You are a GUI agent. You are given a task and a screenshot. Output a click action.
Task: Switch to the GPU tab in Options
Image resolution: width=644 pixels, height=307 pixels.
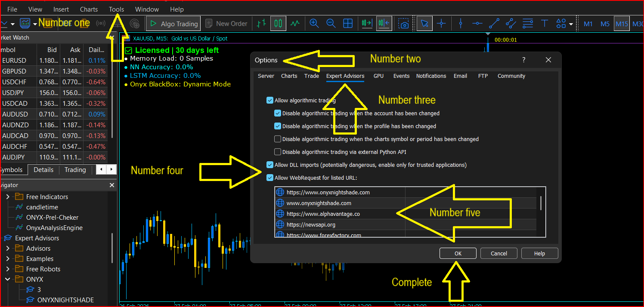[x=378, y=76]
